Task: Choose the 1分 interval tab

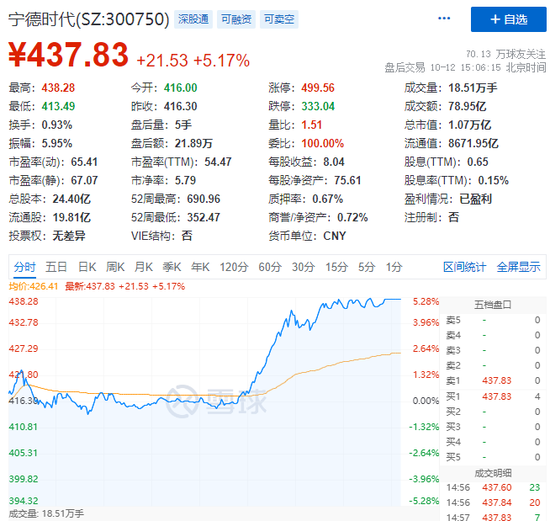Action: [394, 267]
